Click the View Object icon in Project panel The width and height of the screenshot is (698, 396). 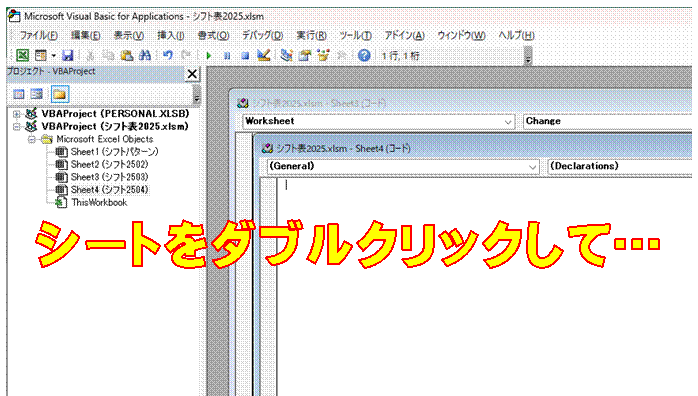click(37, 94)
